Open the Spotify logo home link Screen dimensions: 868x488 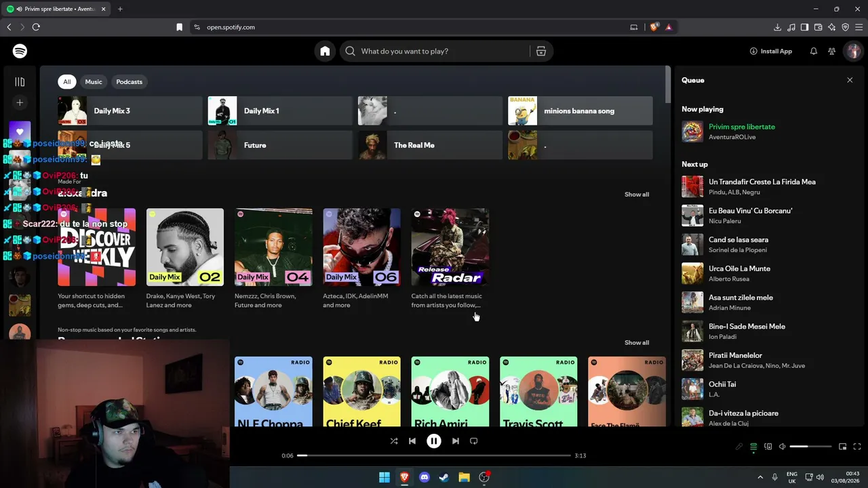(20, 51)
